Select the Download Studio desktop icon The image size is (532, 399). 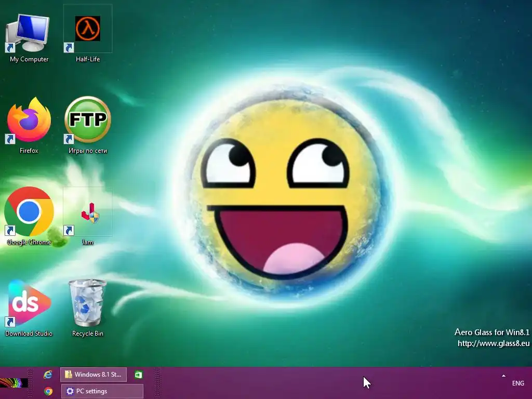pyautogui.click(x=29, y=308)
